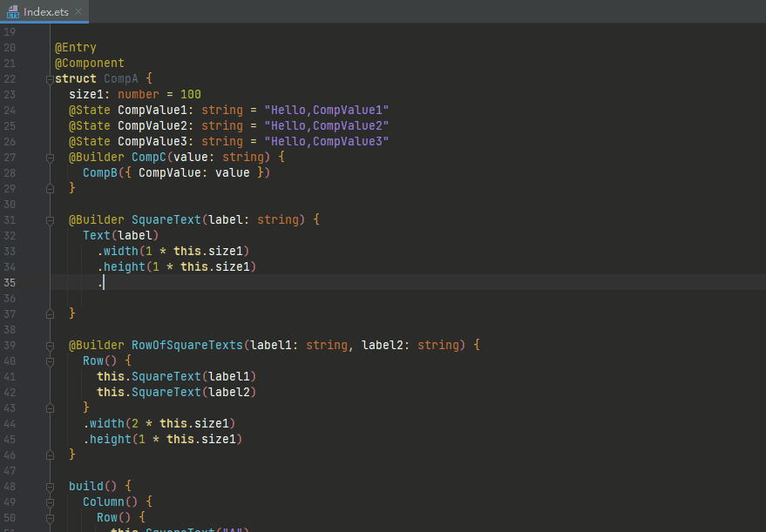Click CompB call on line 28

[x=176, y=172]
